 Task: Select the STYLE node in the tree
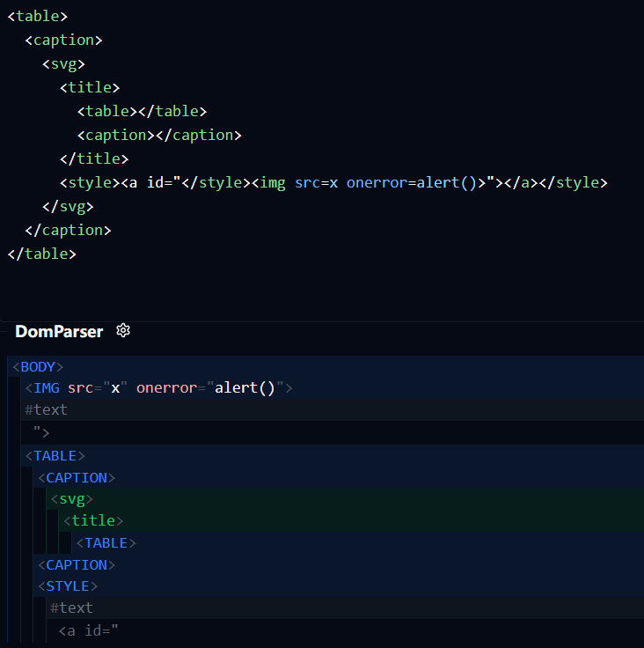(67, 586)
